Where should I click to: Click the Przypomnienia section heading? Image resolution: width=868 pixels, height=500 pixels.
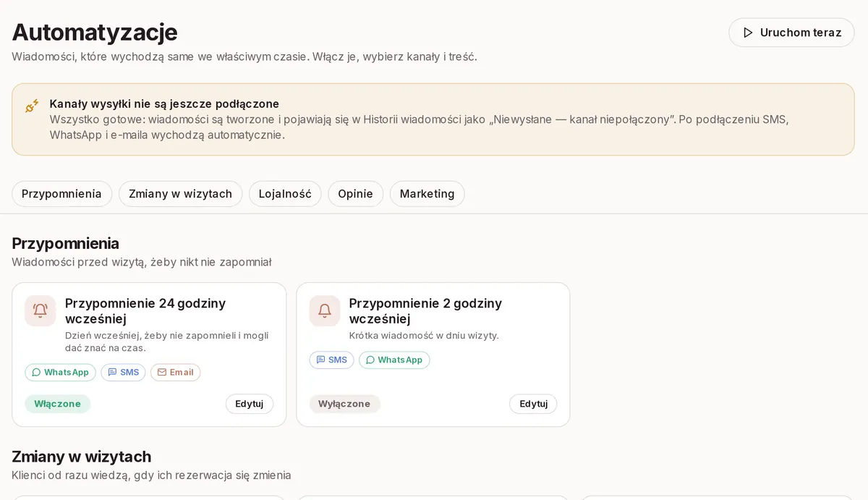[x=66, y=243]
